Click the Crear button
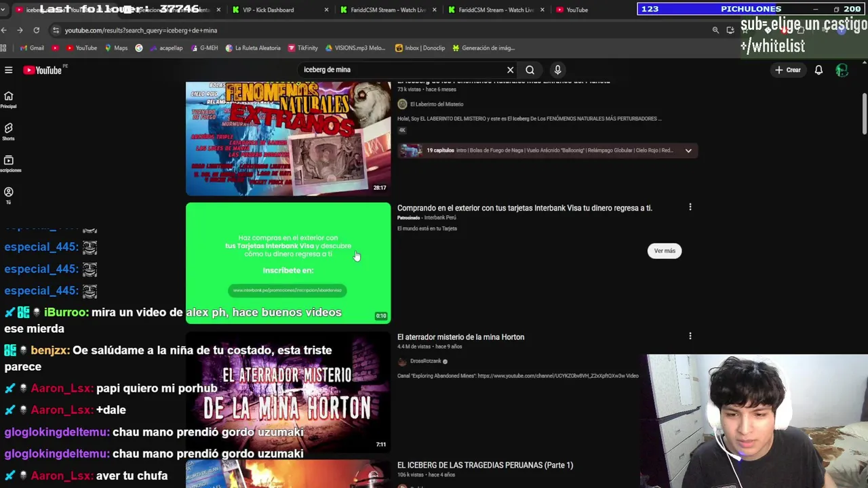The image size is (868, 488). (x=788, y=70)
